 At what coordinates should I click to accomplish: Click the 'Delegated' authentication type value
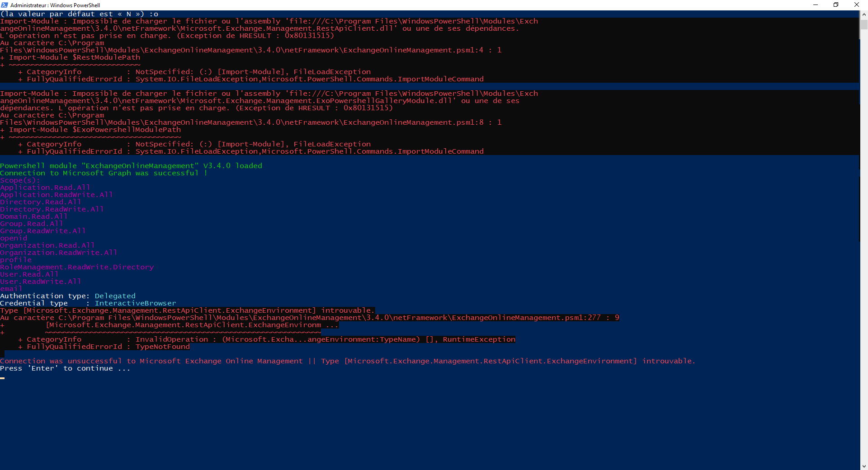(115, 296)
